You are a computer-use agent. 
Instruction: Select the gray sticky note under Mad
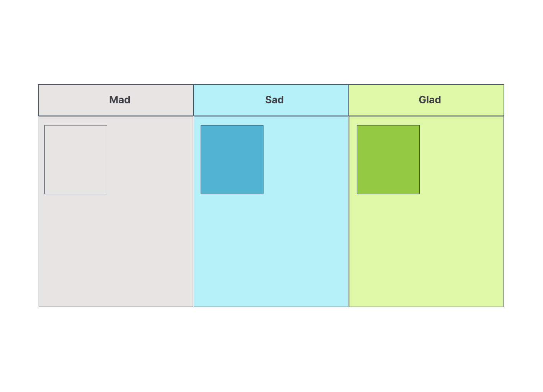tap(76, 160)
